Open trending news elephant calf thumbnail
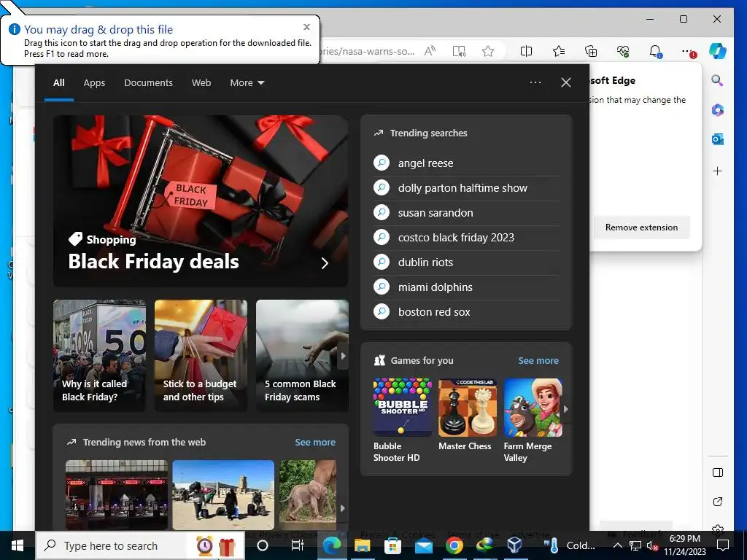 [x=307, y=494]
